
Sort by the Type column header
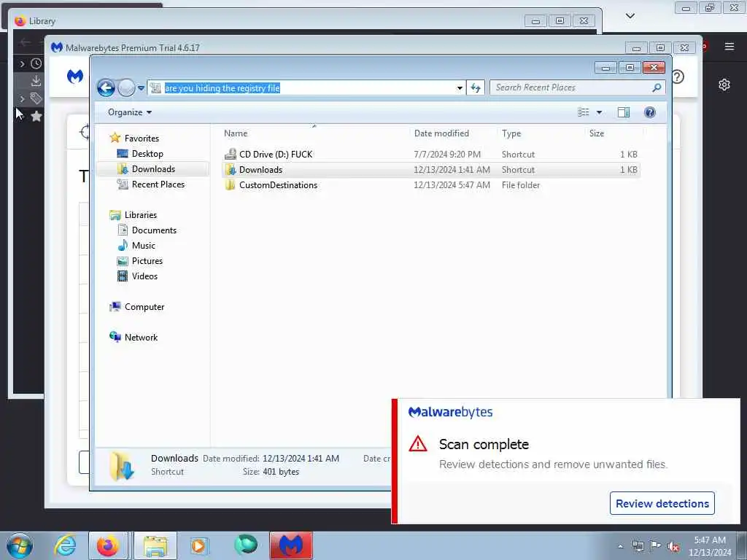(x=541, y=133)
